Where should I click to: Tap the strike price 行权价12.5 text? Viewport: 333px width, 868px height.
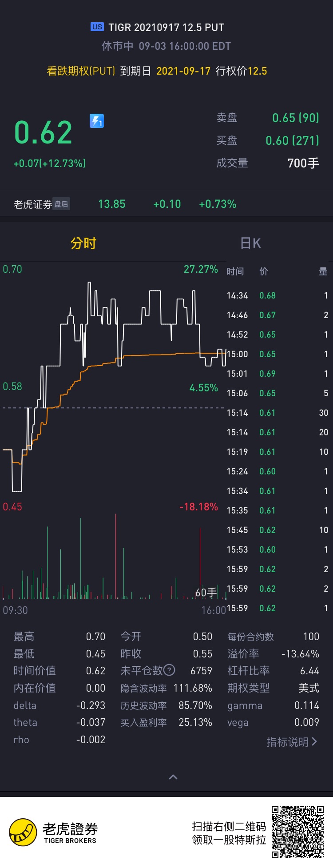click(x=241, y=71)
